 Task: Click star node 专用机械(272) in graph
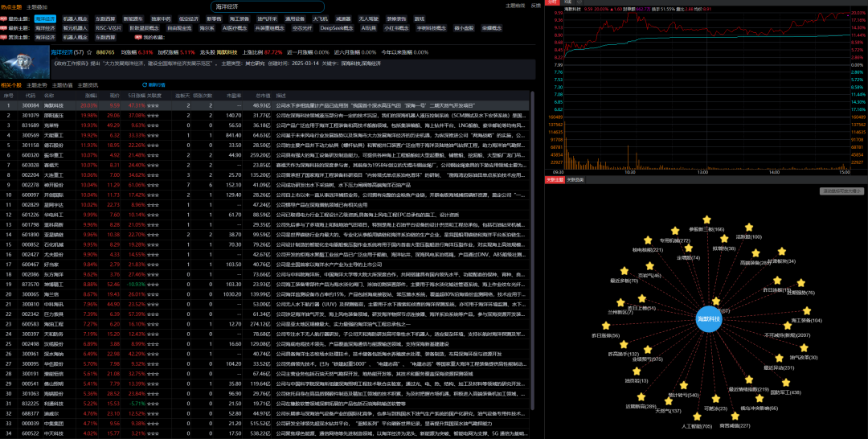pos(675,231)
